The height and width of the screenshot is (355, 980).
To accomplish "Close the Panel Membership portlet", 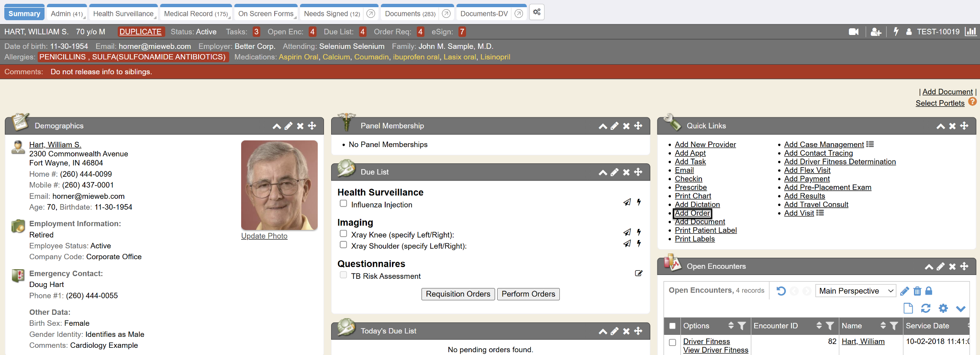I will (x=626, y=126).
